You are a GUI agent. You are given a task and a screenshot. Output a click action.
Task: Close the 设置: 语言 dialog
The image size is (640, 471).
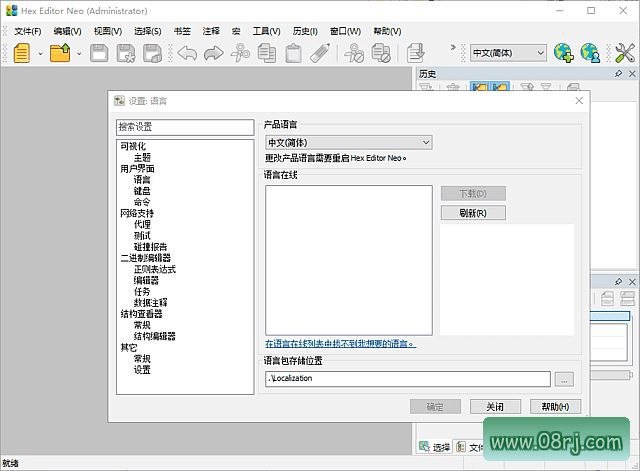(x=579, y=101)
